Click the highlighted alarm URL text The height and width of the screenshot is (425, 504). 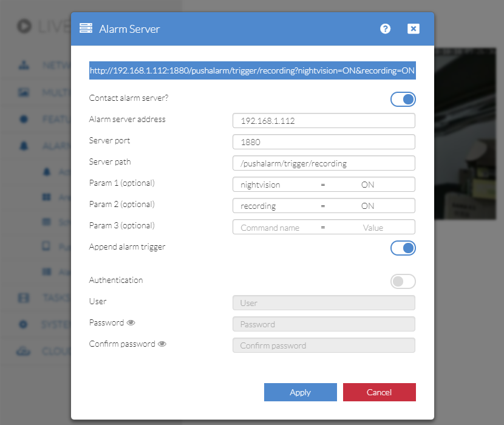(x=252, y=71)
